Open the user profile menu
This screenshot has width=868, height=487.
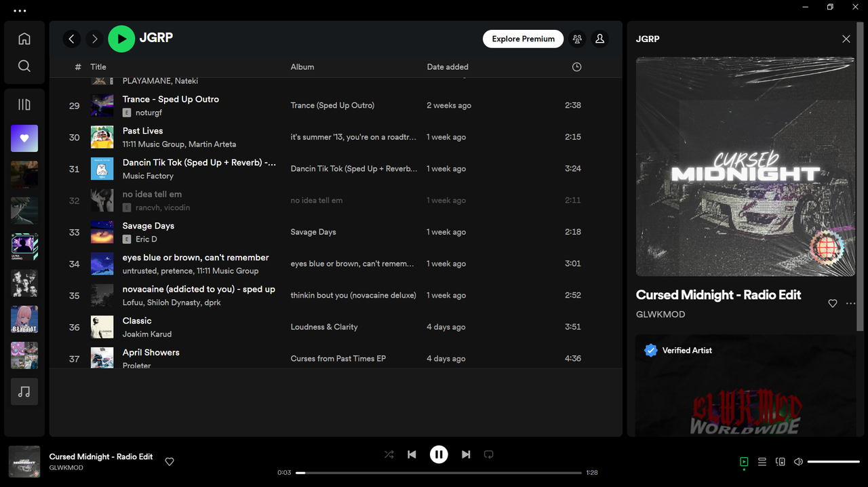600,39
